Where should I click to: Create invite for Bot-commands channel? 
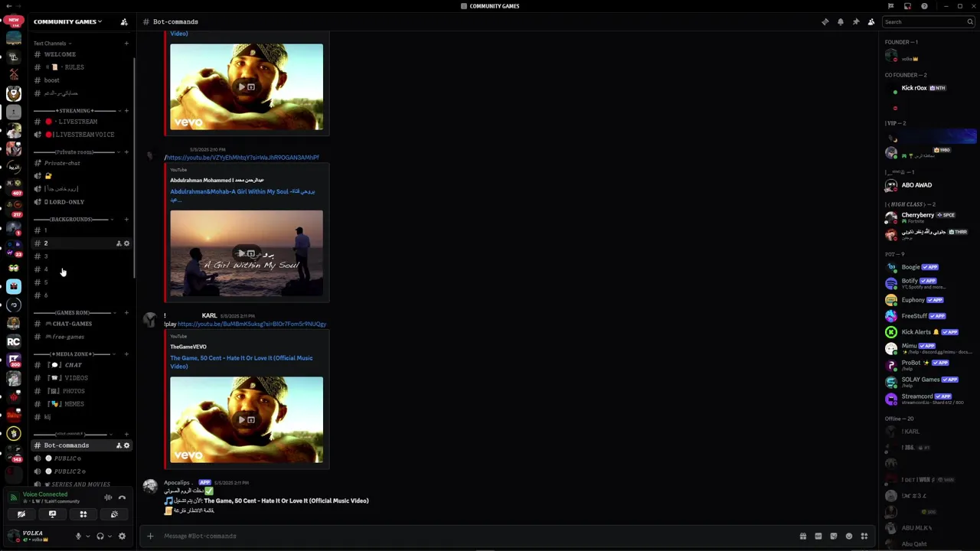[119, 445]
